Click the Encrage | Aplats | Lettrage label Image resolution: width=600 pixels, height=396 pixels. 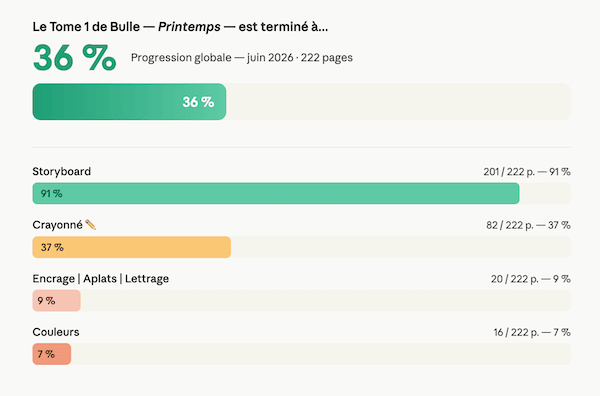point(101,279)
